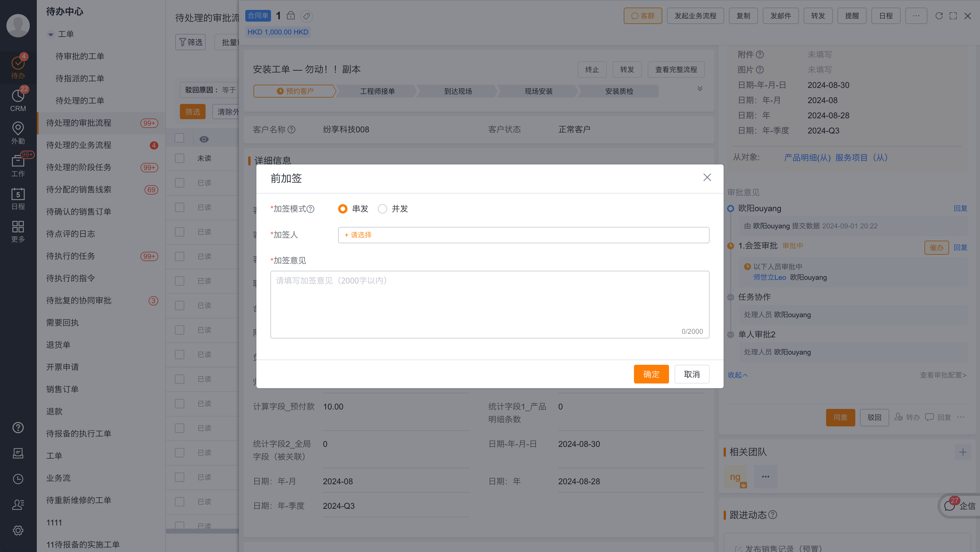The image size is (980, 552).
Task: Focus the 加签意见 text area
Action: pos(489,304)
